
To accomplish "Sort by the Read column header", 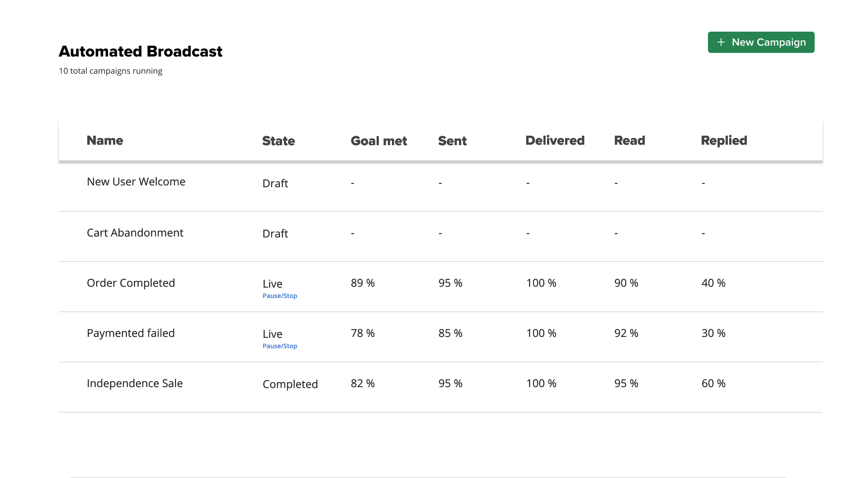I will coord(629,140).
